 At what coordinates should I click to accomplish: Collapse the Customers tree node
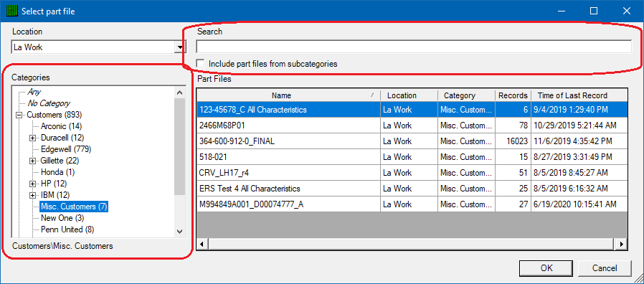point(18,115)
